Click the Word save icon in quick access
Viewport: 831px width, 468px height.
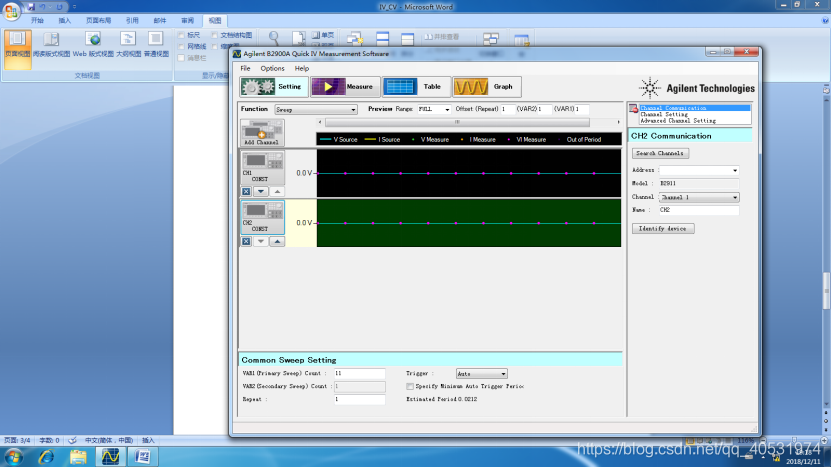pyautogui.click(x=31, y=7)
